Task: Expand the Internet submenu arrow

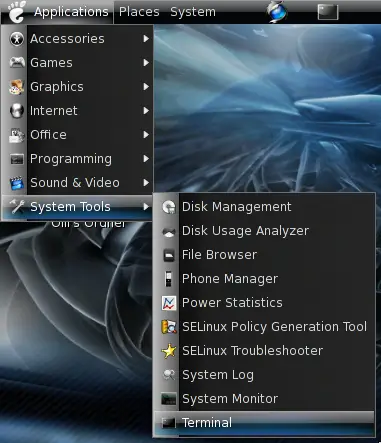Action: (146, 111)
